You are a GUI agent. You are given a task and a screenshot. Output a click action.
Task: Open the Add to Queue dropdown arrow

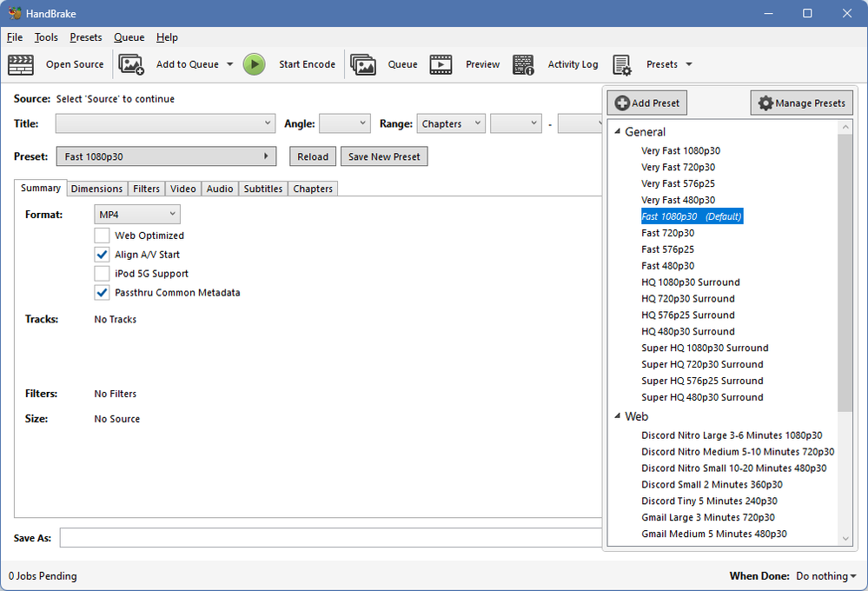[x=229, y=64]
